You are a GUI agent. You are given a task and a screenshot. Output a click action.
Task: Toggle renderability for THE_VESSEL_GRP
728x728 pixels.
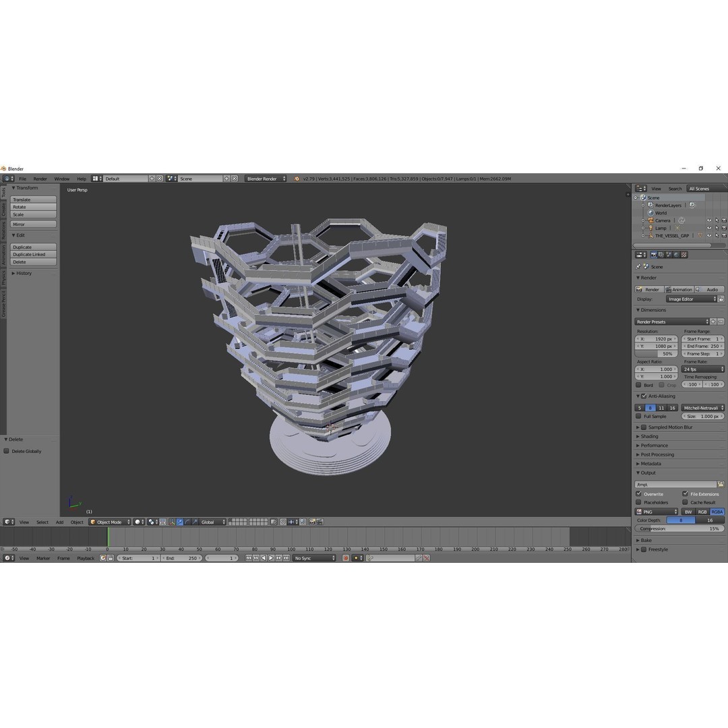[x=724, y=235]
